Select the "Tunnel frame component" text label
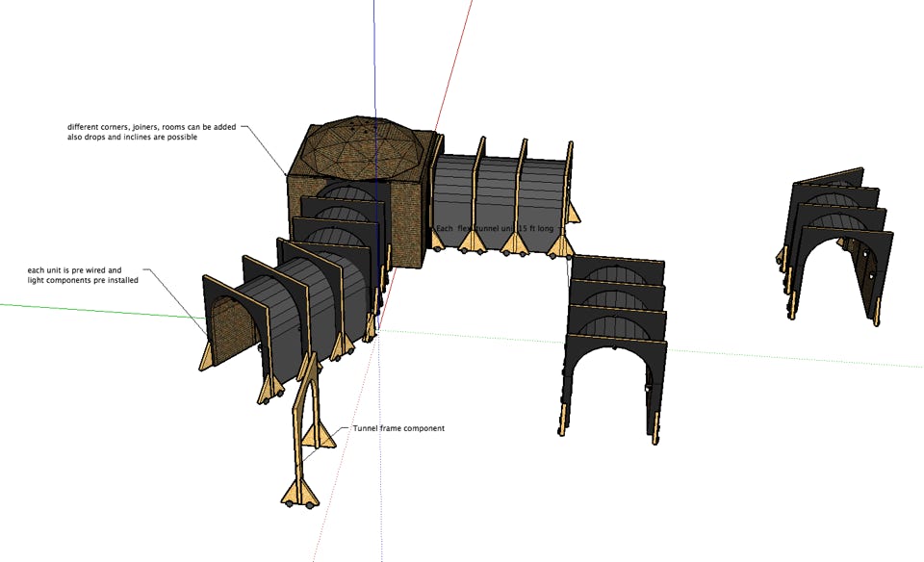This screenshot has width=924, height=562. [x=398, y=428]
